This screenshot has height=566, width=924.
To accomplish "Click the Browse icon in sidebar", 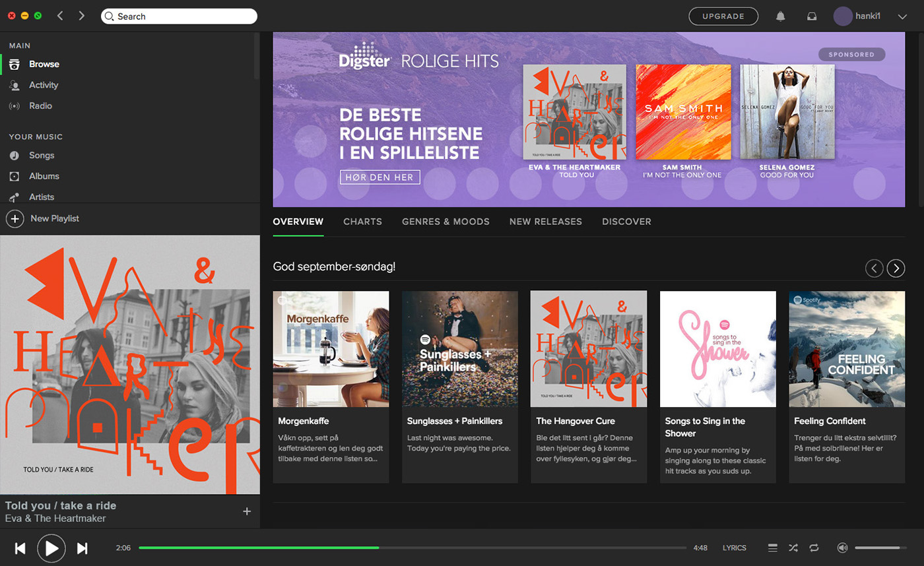I will coord(14,64).
